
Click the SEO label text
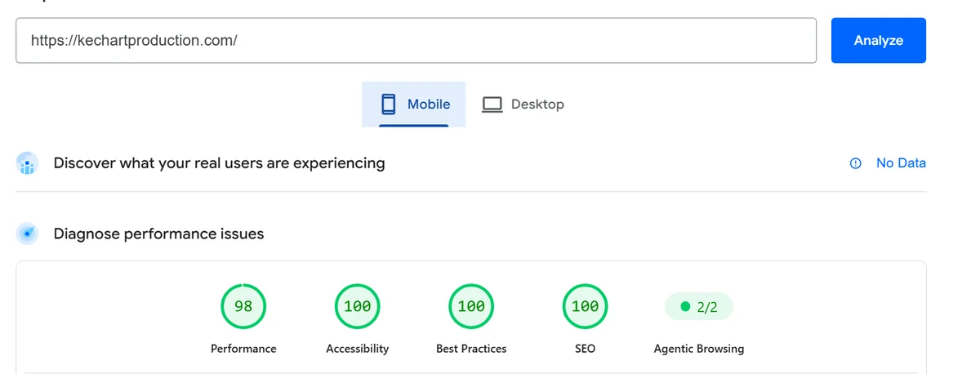[585, 349]
